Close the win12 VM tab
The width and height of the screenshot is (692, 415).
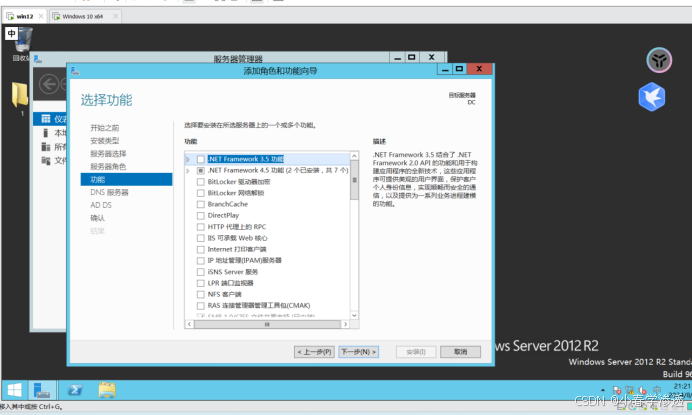tap(41, 16)
